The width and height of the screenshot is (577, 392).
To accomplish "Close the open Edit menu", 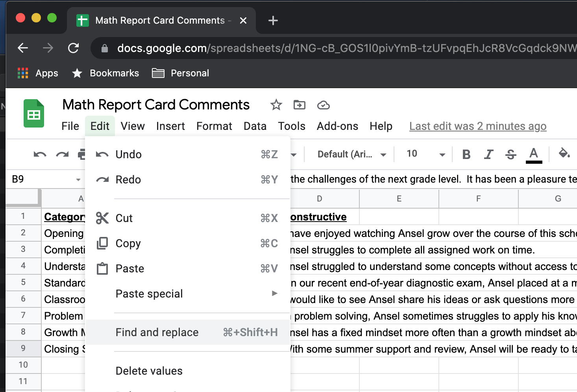I will point(100,126).
